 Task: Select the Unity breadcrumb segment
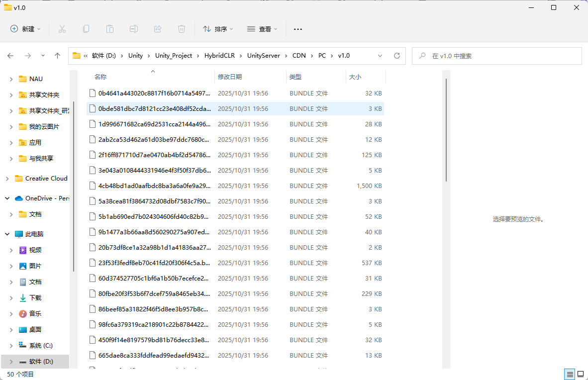[135, 56]
